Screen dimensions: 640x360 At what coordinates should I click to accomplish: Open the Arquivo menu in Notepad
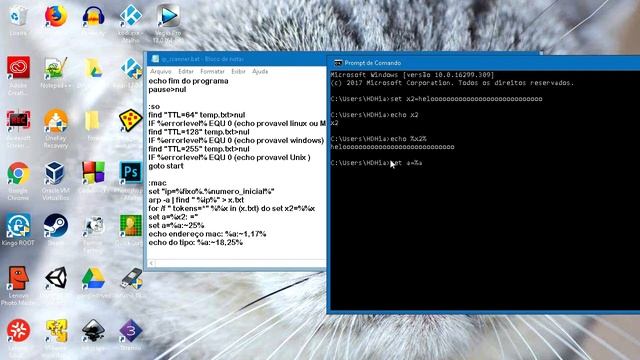coord(160,71)
